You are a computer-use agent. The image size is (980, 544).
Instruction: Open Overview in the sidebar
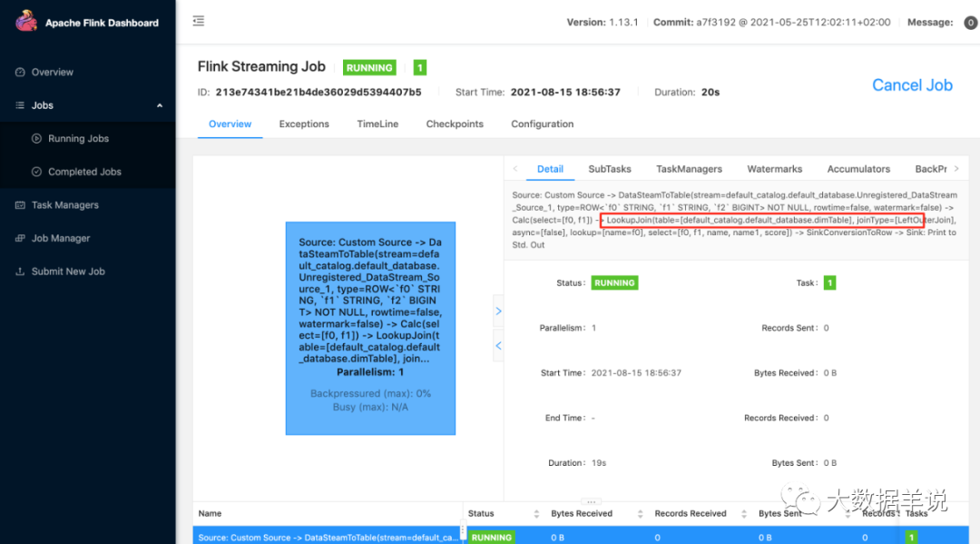[x=53, y=72]
